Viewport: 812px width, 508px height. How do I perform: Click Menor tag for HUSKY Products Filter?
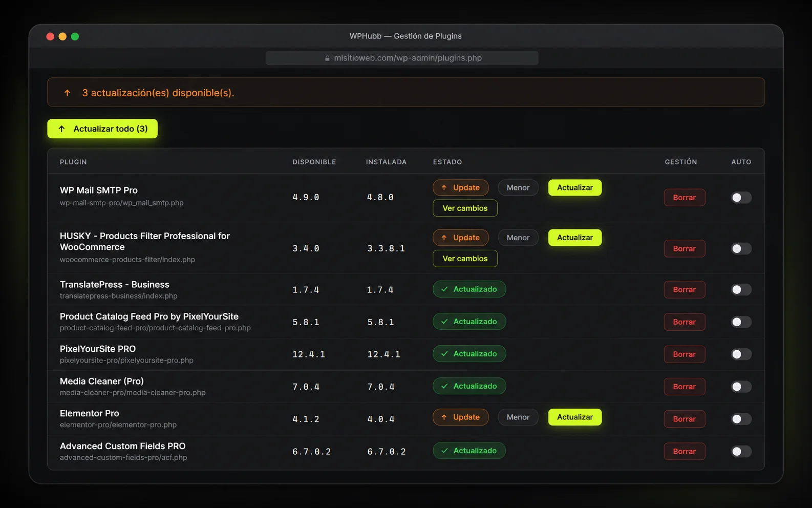tap(518, 238)
